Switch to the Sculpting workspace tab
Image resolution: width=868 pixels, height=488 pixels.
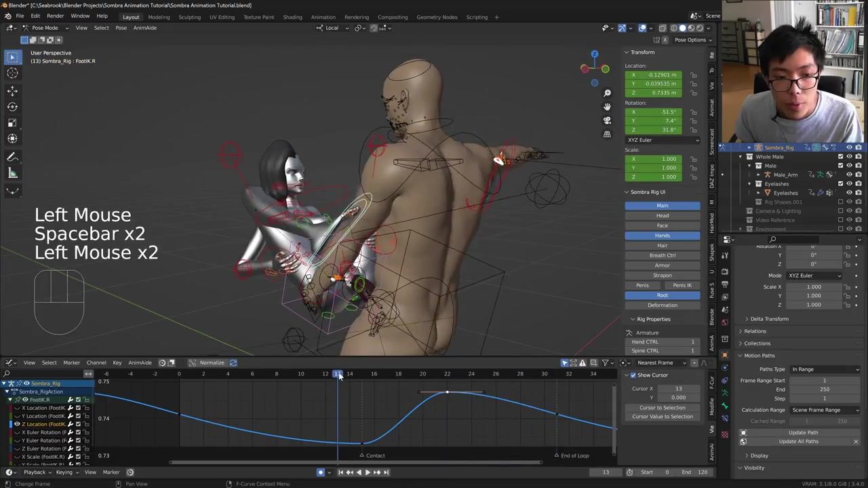(x=190, y=17)
